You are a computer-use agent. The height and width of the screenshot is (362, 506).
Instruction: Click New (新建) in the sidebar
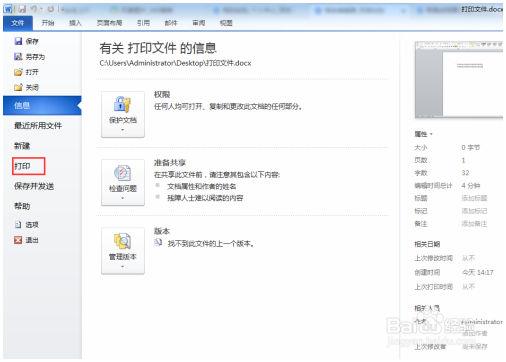pos(22,146)
